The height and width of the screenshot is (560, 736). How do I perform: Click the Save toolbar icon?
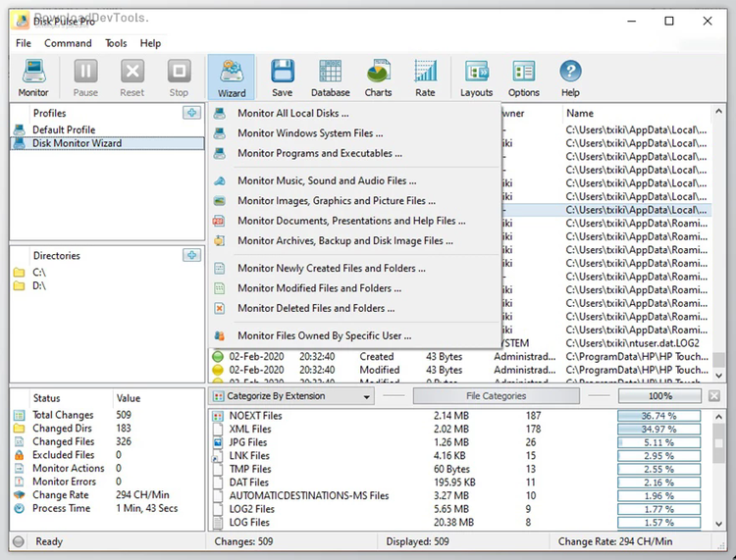282,77
